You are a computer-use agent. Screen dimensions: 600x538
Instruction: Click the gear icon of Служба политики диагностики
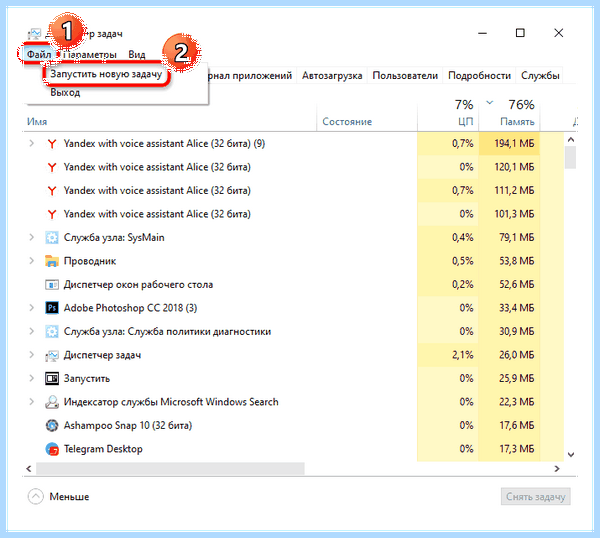tap(52, 331)
